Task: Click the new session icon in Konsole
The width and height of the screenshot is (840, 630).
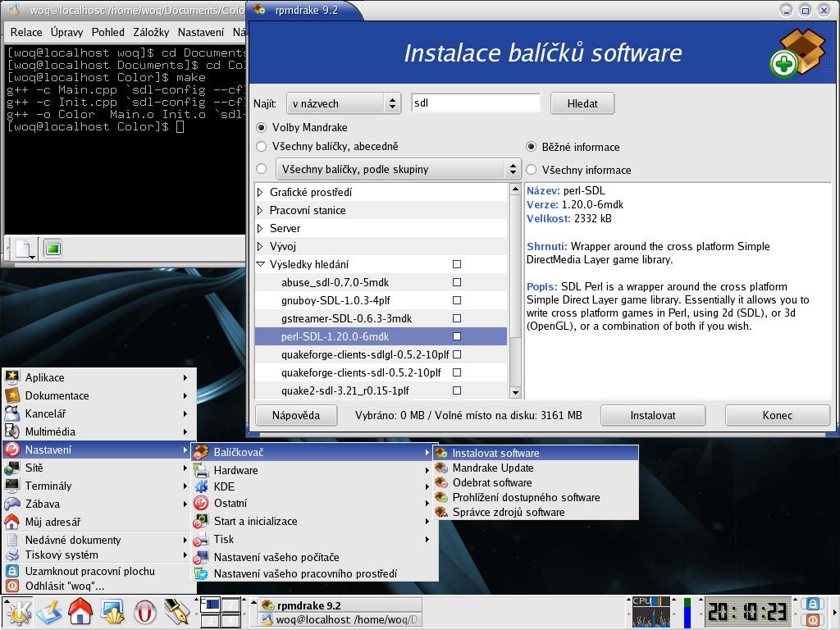Action: (24, 249)
